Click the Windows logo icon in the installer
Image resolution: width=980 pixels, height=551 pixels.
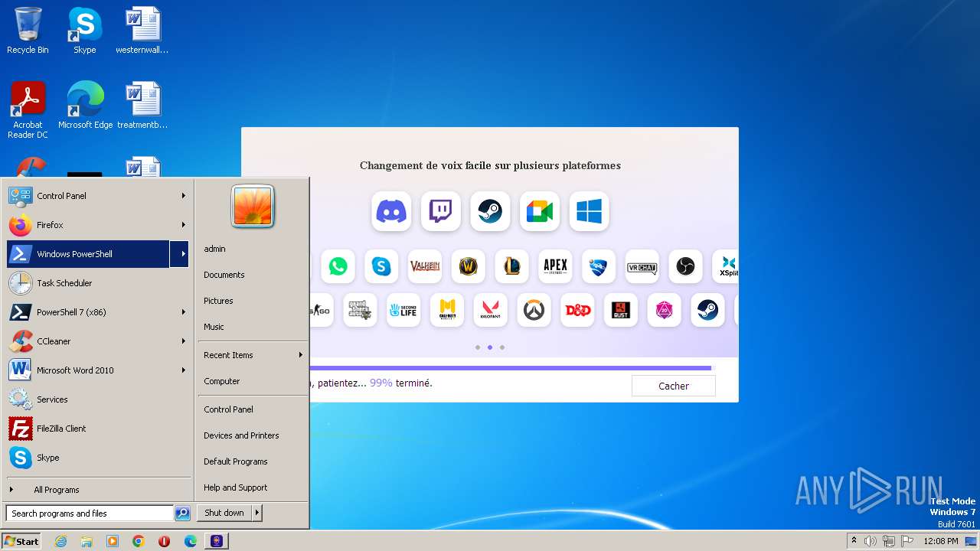point(589,211)
